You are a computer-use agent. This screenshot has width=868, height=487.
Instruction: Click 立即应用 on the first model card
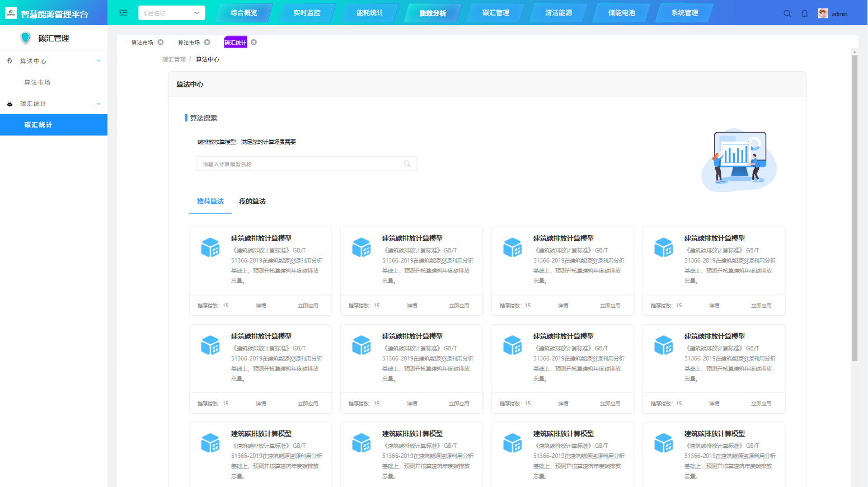(x=308, y=306)
